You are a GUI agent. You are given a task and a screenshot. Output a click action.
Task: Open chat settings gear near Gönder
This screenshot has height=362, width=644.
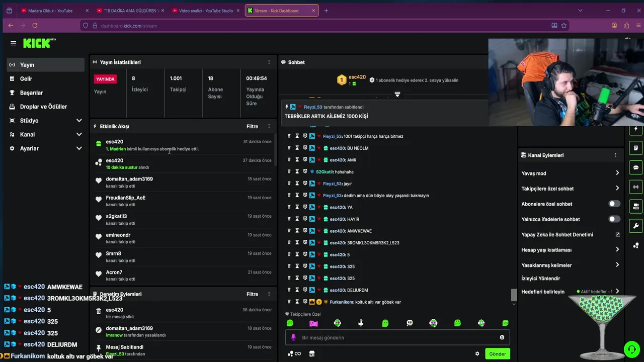pyautogui.click(x=477, y=354)
